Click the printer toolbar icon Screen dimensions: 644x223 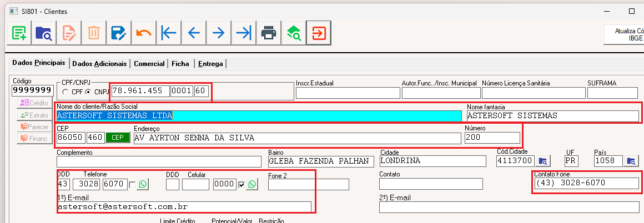click(269, 33)
